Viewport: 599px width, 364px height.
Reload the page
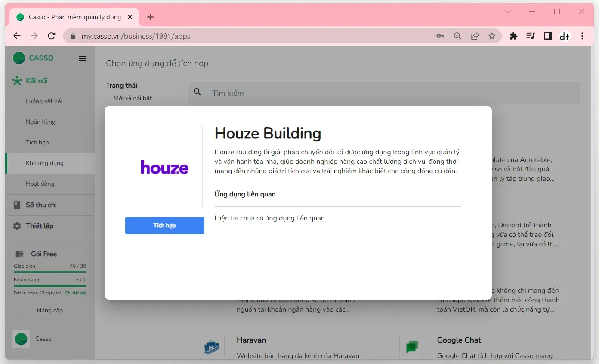(x=52, y=36)
